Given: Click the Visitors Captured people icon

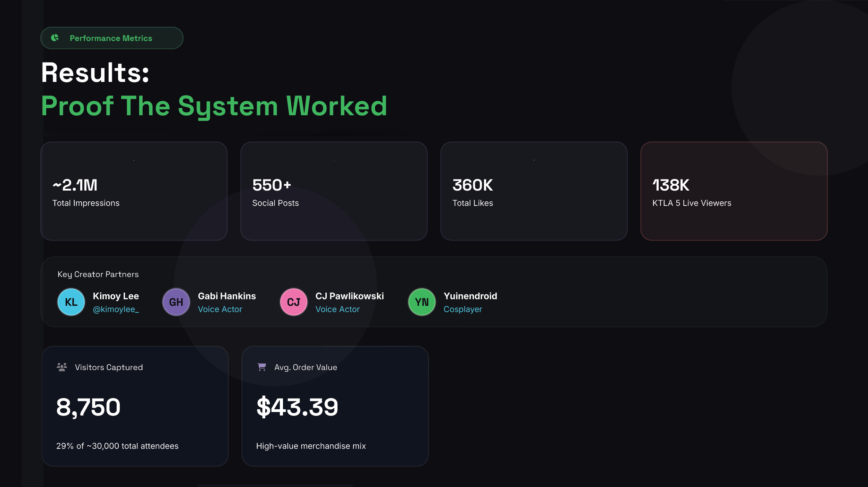Looking at the screenshot, I should 62,367.
